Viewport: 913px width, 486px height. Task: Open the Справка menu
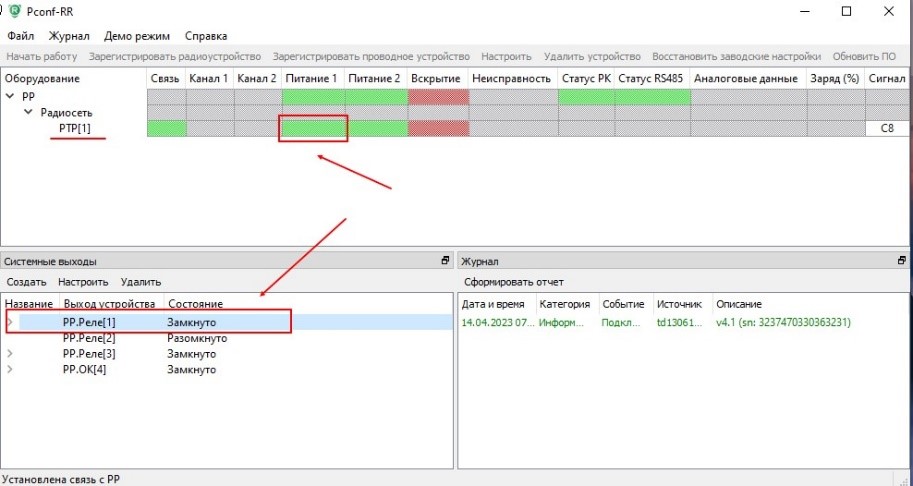(206, 36)
